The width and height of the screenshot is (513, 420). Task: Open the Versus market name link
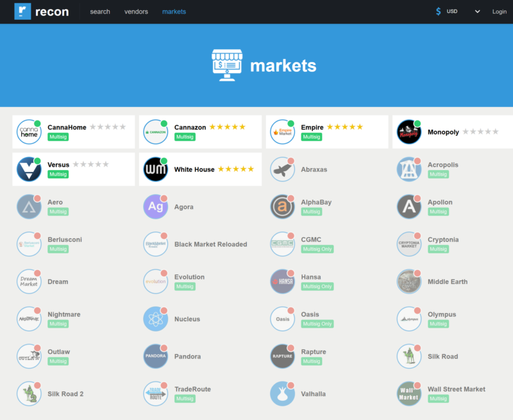click(58, 165)
